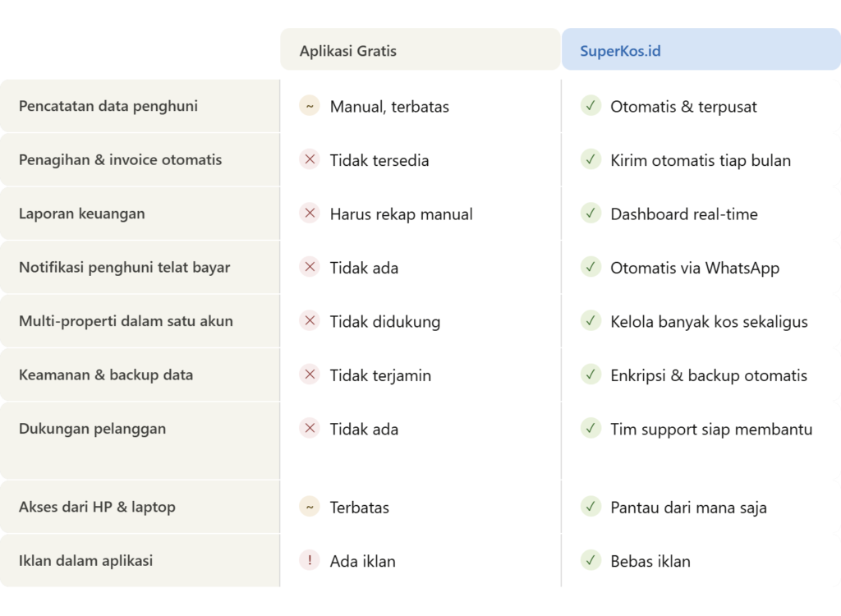Click the red X next to Tidak tersedia
Viewport: 841px width, 616px height.
[310, 159]
